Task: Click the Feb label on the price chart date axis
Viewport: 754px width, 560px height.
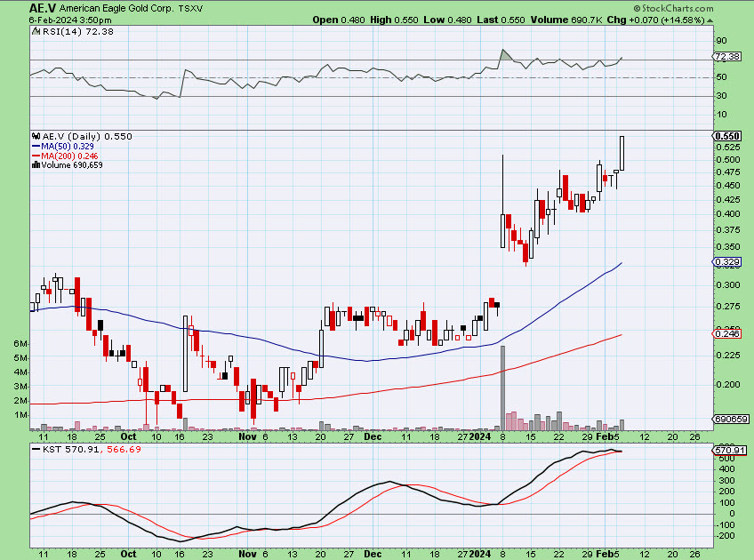Action: (604, 437)
